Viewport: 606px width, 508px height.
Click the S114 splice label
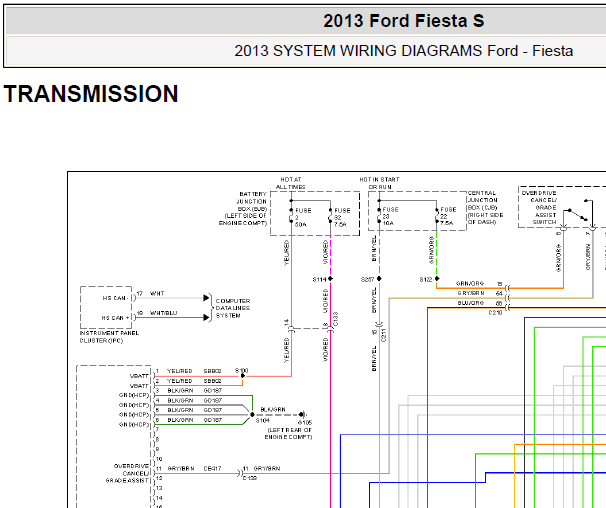coord(319,280)
